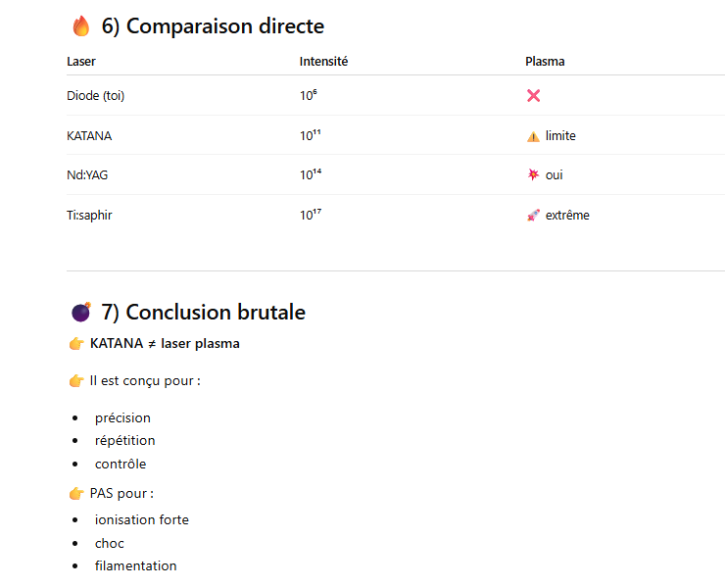Click the 7) Conclusion brutale heading

(203, 313)
